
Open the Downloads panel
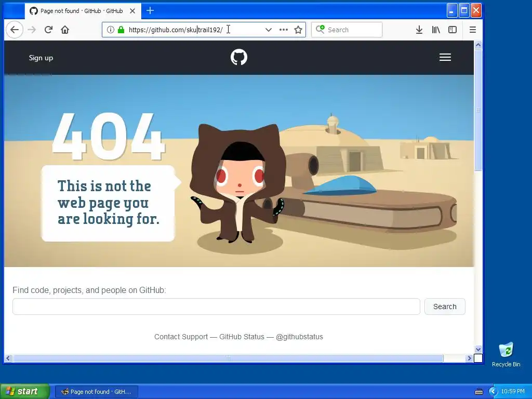tap(419, 30)
